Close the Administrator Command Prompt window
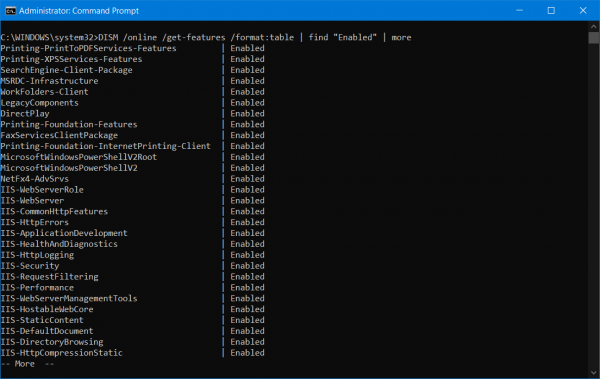The width and height of the screenshot is (600, 379). (583, 11)
